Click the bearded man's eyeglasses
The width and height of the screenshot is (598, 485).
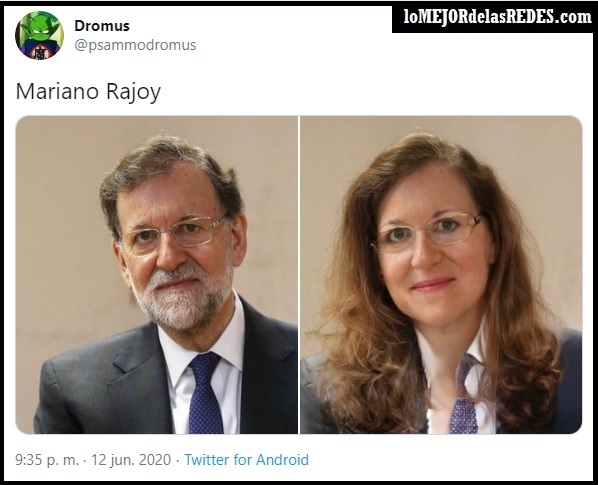tap(174, 233)
